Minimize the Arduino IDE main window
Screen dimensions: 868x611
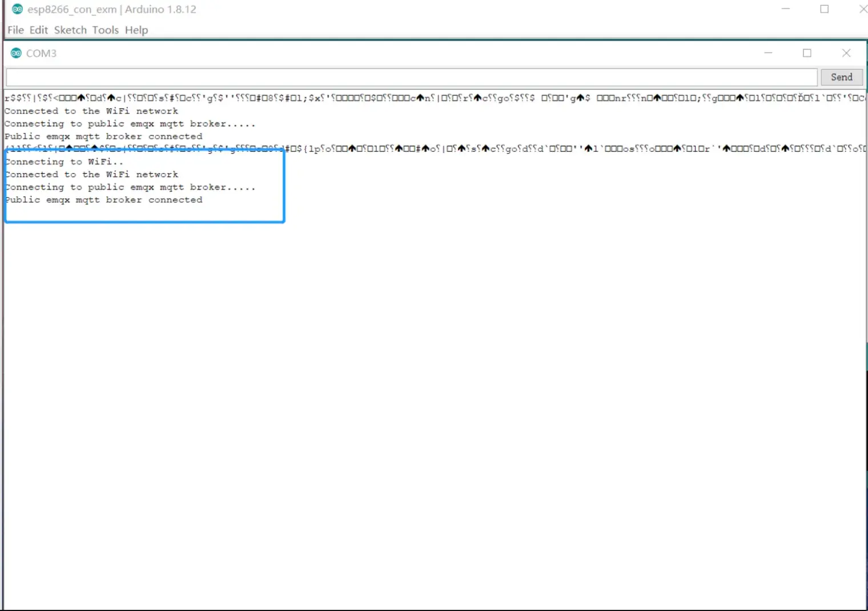click(x=786, y=9)
